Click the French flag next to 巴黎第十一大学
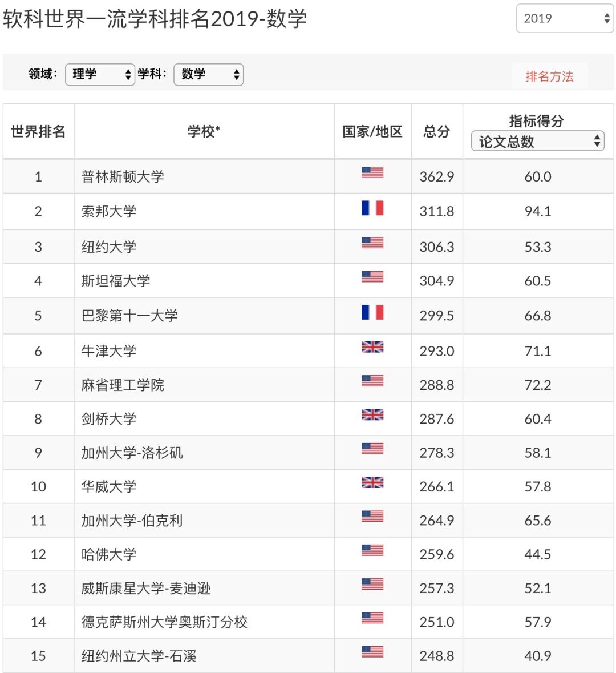This screenshot has width=616, height=673. [x=372, y=312]
